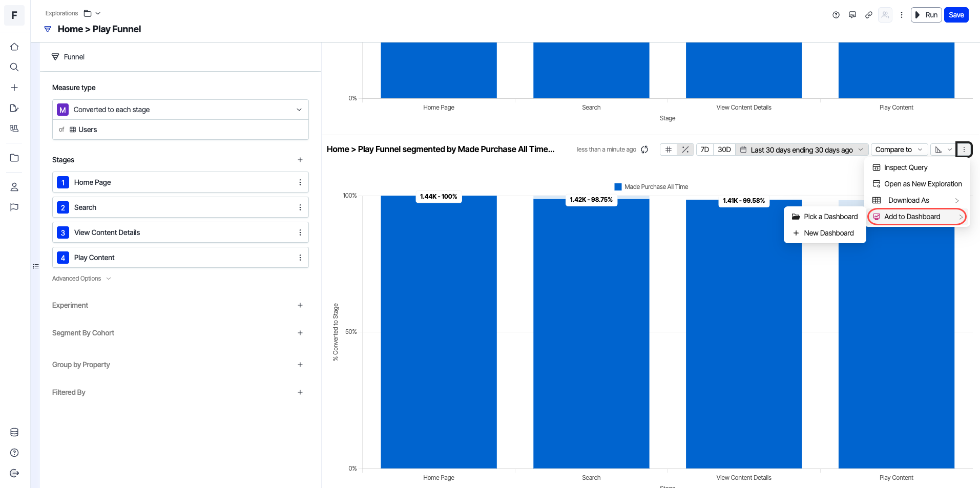Open the user profile icon in left sidebar
This screenshot has height=488, width=980.
click(x=14, y=187)
